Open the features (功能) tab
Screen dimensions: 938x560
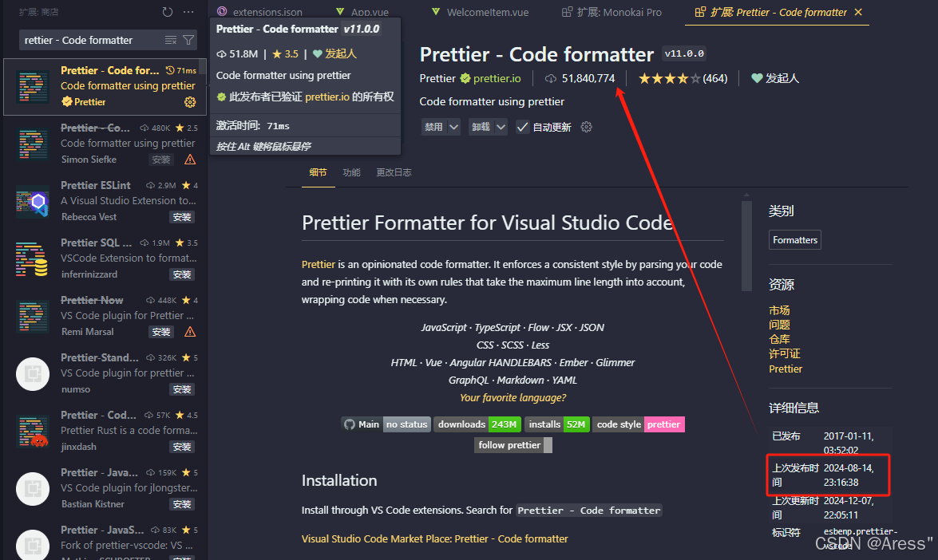[x=352, y=172]
